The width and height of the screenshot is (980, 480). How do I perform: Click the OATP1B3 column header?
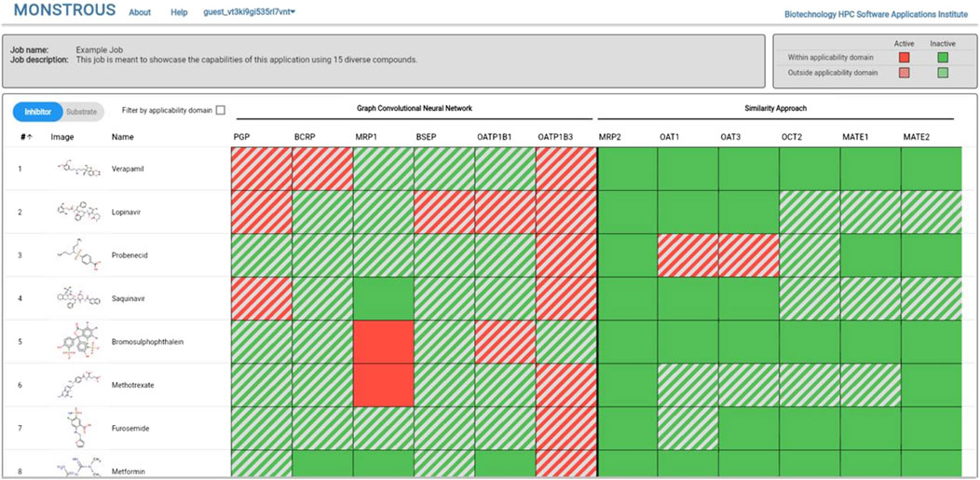coord(555,137)
